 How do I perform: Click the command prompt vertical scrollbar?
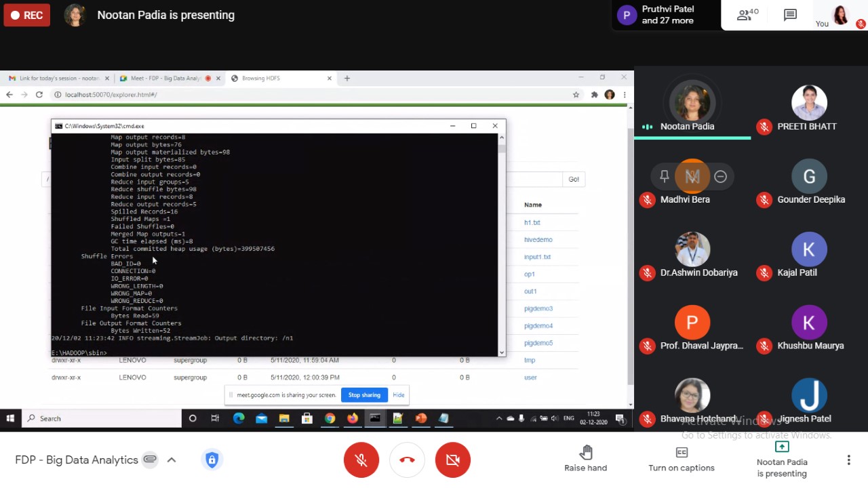coord(502,244)
